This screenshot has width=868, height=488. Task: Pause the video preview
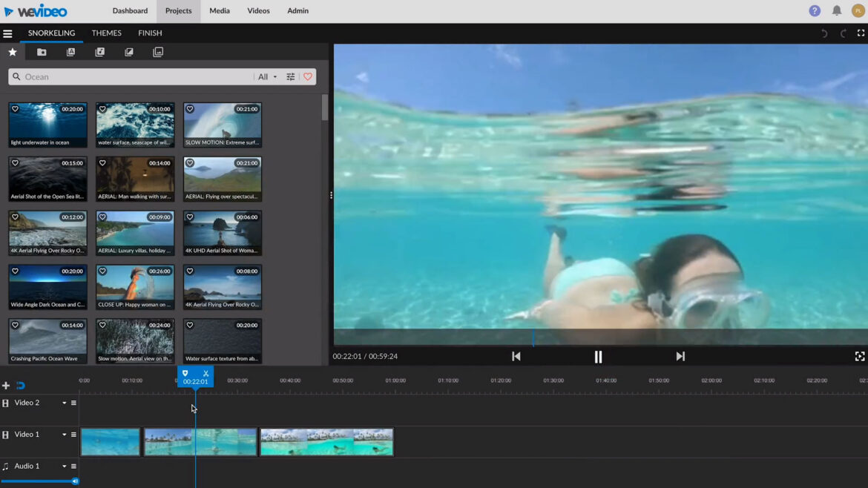pos(598,357)
